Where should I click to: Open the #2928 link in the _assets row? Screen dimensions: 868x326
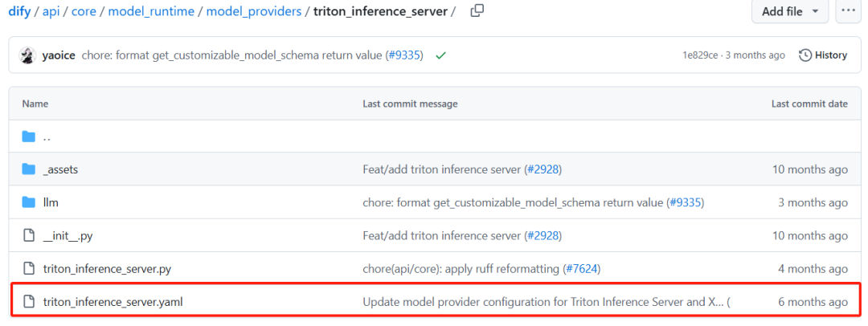tap(543, 170)
